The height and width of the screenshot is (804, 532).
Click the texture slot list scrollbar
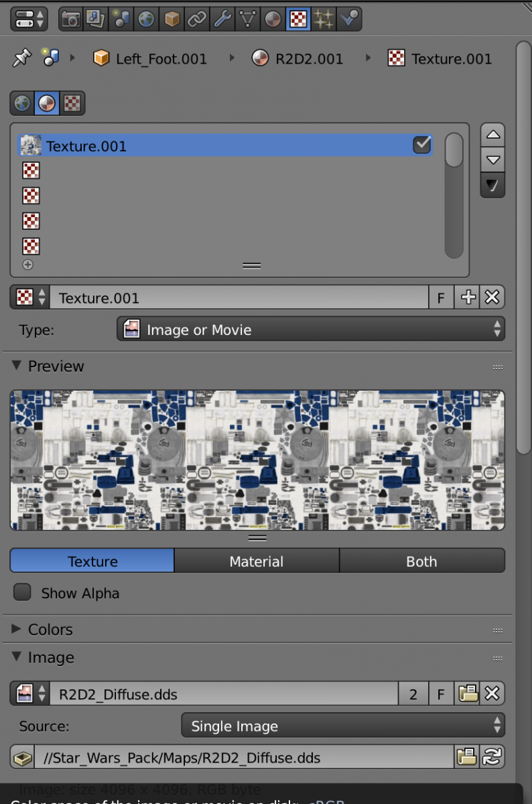454,194
